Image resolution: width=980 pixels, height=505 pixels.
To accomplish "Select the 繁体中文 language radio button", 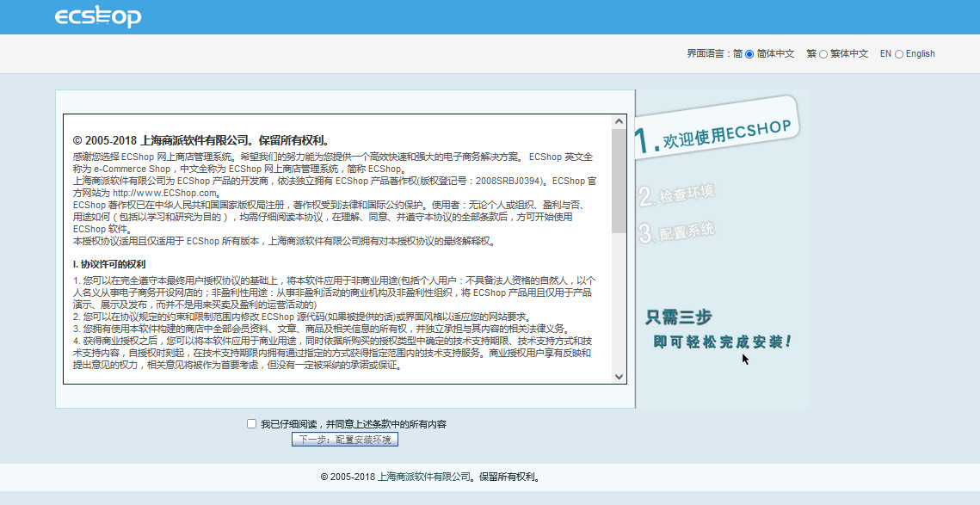I will [824, 53].
